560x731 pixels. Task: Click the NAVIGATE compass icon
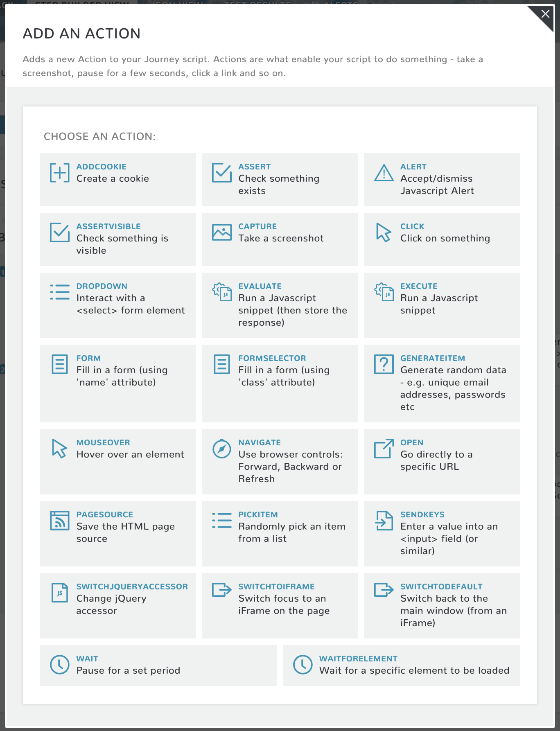(x=221, y=449)
